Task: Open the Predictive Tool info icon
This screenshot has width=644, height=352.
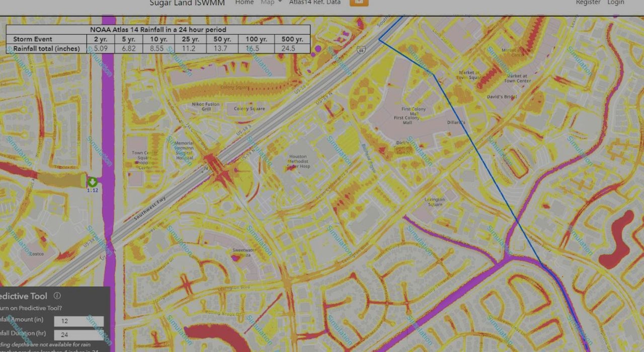Action: coord(56,296)
